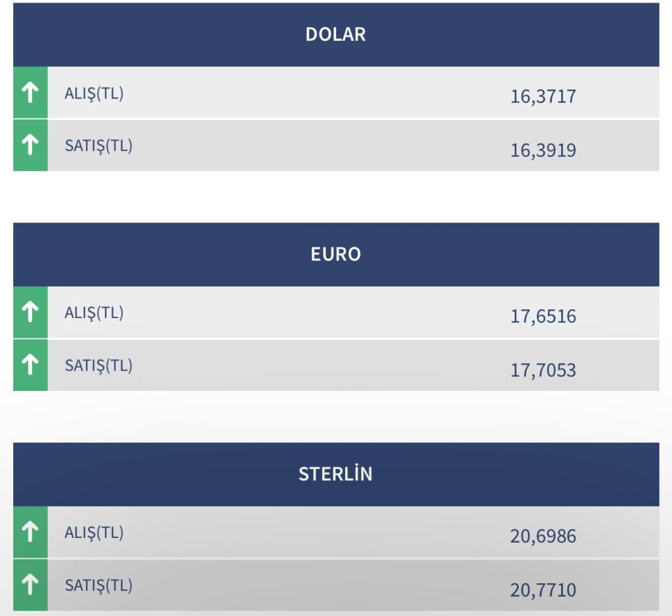Click the green up arrow beside Dolar Alış
This screenshot has height=616, width=672.
point(30,92)
